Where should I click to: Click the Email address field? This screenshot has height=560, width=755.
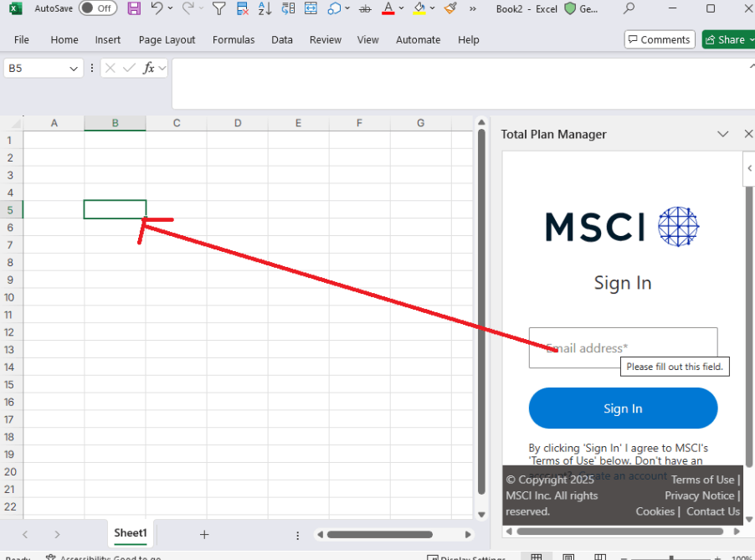(623, 347)
